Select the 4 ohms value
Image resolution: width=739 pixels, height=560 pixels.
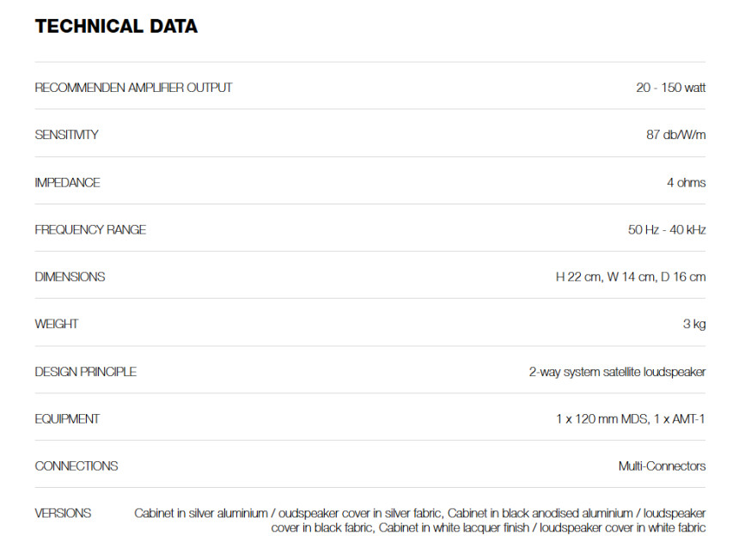coord(686,182)
